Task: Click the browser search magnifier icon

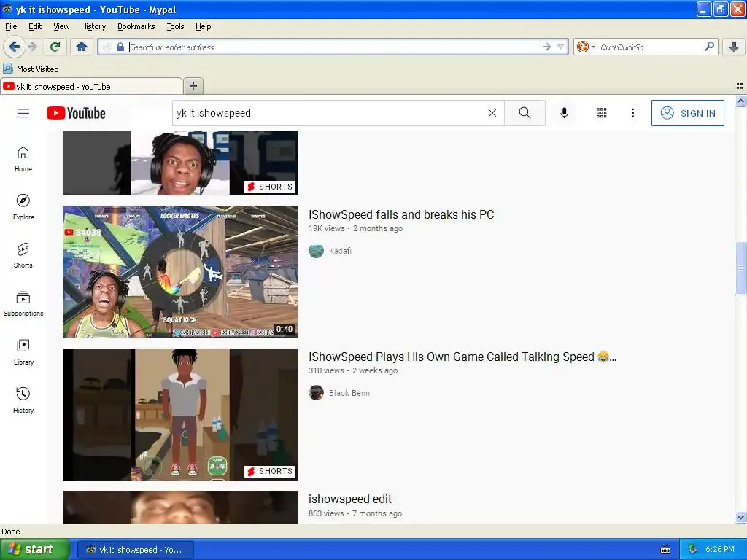Action: pyautogui.click(x=709, y=47)
